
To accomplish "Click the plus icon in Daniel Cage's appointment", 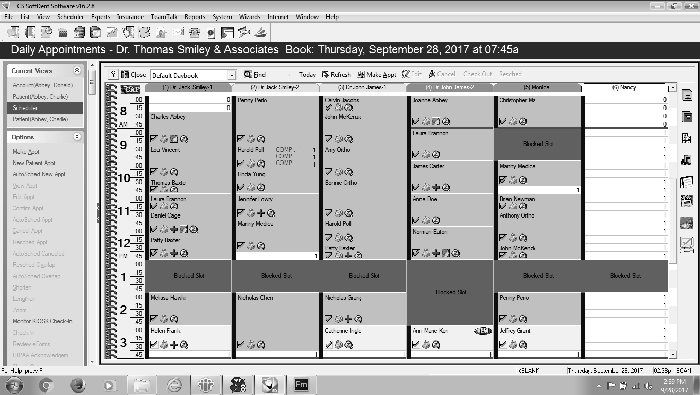I will 174,229.
